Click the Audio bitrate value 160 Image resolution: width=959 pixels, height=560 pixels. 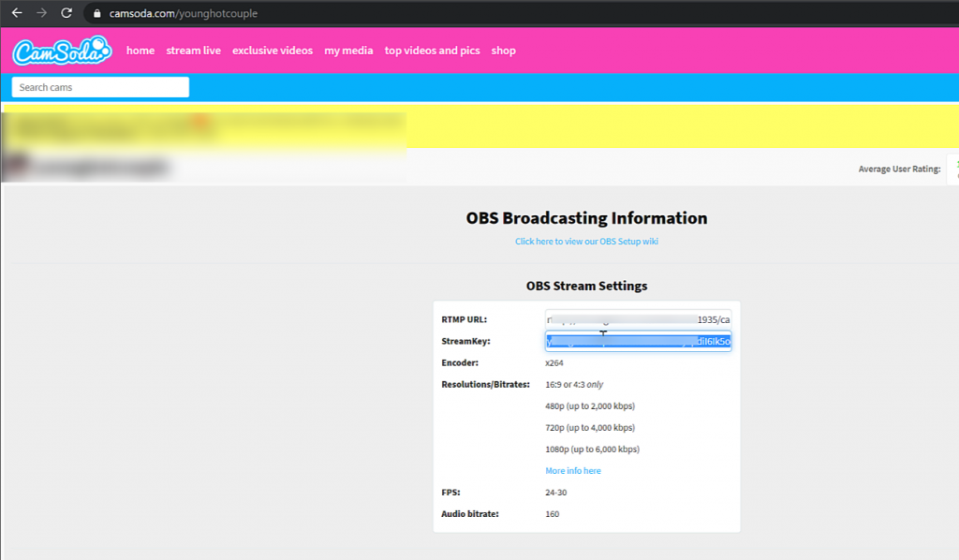[553, 514]
